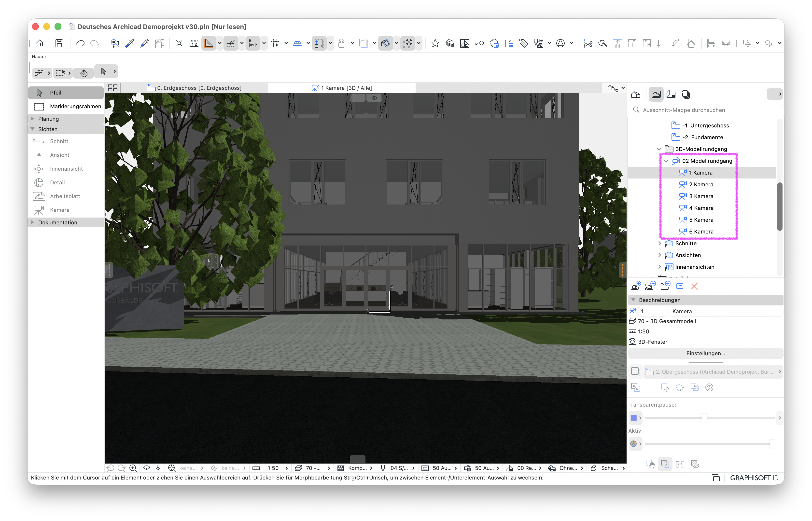Click the fit in window icon
This screenshot has height=521, width=812.
coord(172,468)
